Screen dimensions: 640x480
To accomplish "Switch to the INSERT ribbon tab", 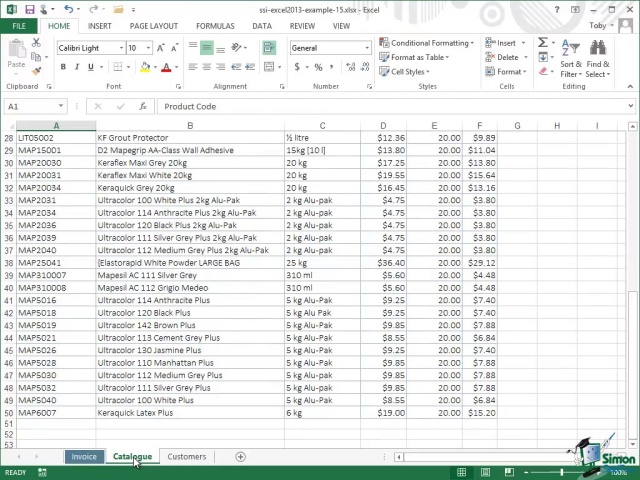I will [100, 26].
